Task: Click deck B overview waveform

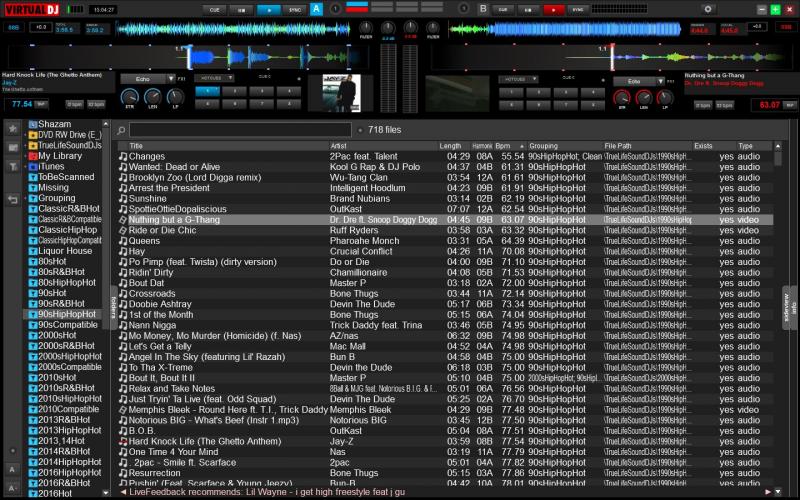Action: (x=565, y=29)
